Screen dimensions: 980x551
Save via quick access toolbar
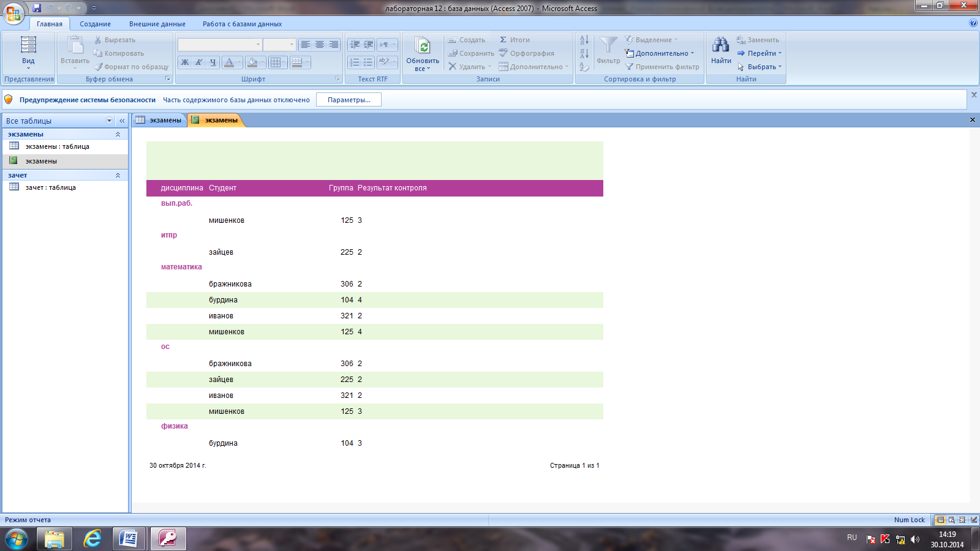(37, 8)
